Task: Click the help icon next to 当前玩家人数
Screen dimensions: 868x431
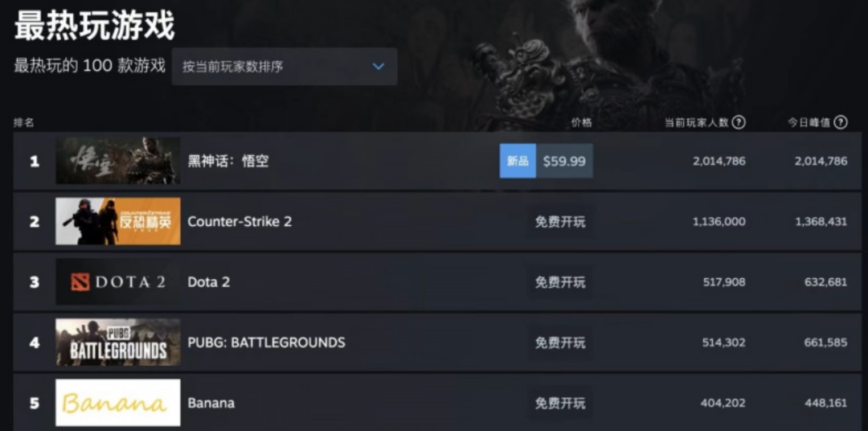Action: pos(739,122)
